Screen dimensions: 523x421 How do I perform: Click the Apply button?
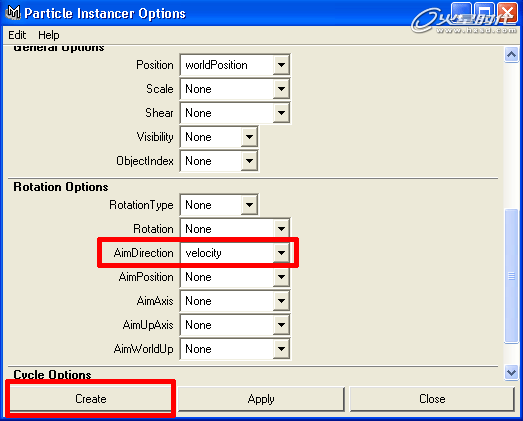(x=261, y=399)
